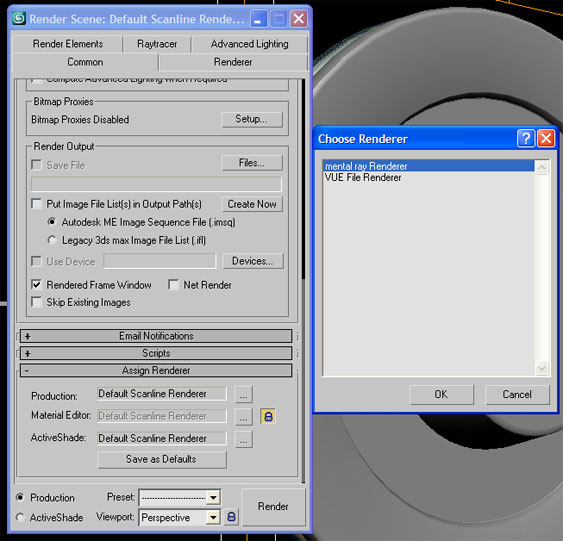
Task: Switch to the Raytracer tab
Action: [x=157, y=44]
